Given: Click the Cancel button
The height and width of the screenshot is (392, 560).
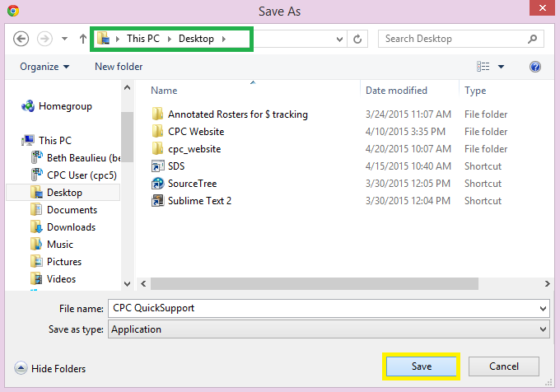Looking at the screenshot, I should (503, 366).
